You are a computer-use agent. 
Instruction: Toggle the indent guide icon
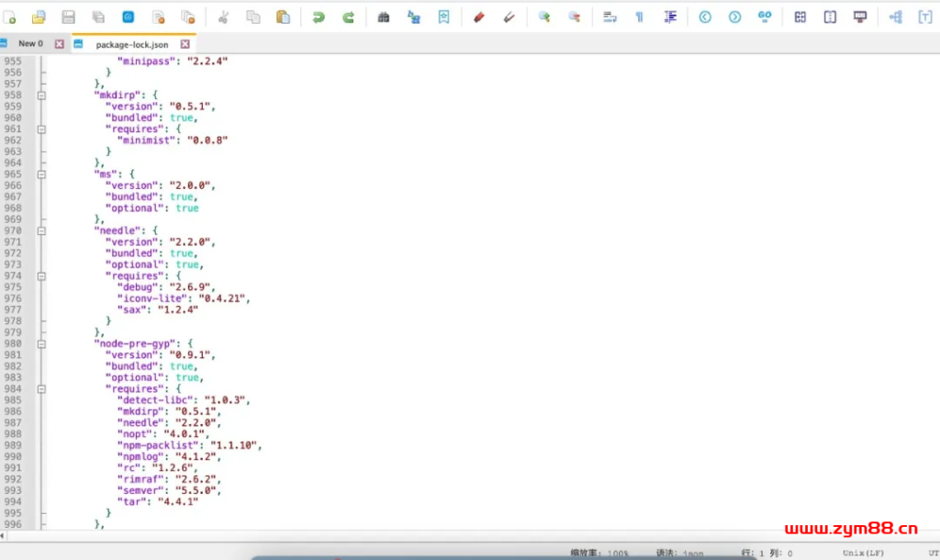pyautogui.click(x=670, y=17)
